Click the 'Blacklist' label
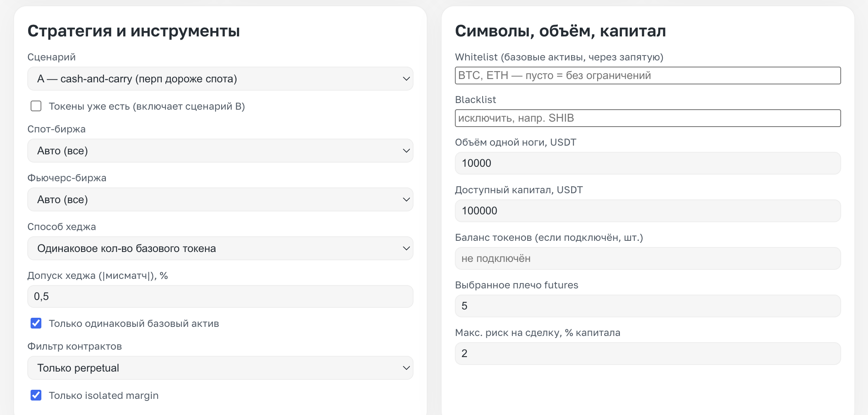 [x=476, y=100]
